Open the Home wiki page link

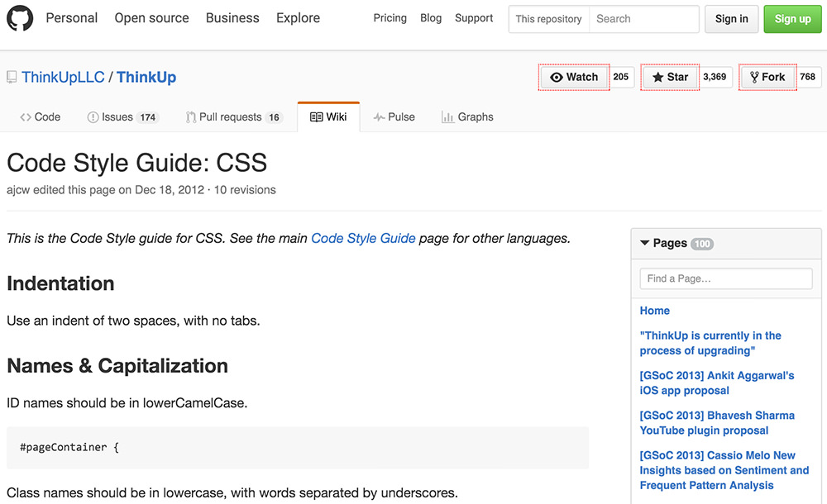[x=654, y=311]
